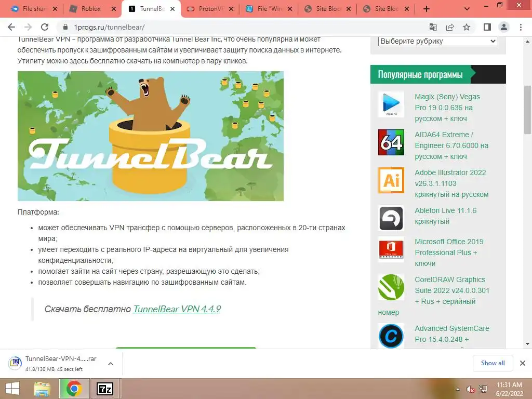Show all downloads
The height and width of the screenshot is (399, 532).
coord(493,363)
